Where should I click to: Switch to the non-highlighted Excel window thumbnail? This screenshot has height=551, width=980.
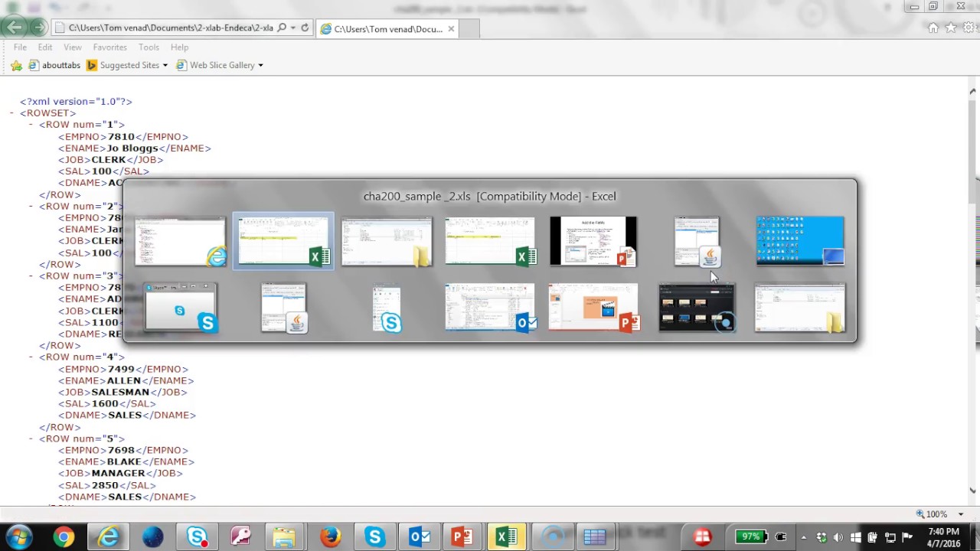(x=491, y=241)
